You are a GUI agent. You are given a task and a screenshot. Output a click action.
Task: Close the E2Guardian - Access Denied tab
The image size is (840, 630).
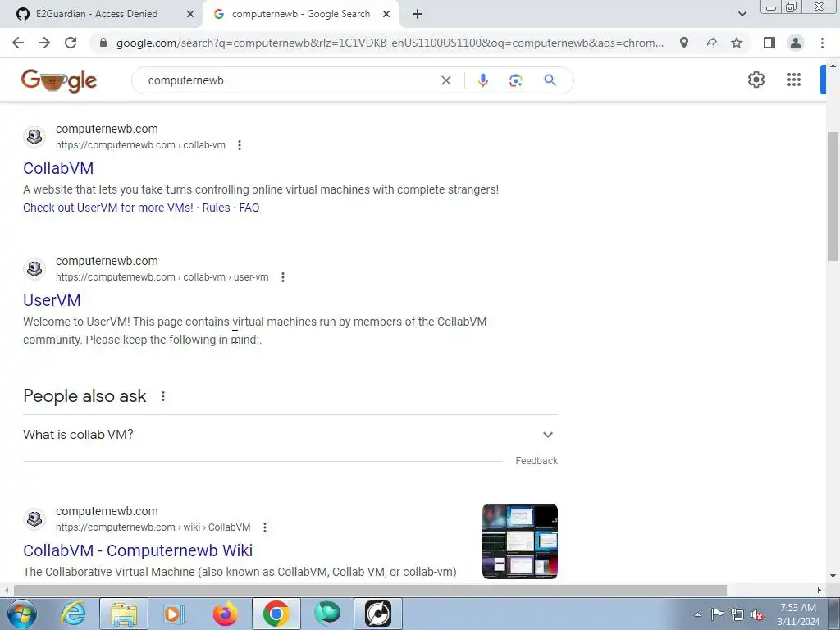[x=190, y=14]
